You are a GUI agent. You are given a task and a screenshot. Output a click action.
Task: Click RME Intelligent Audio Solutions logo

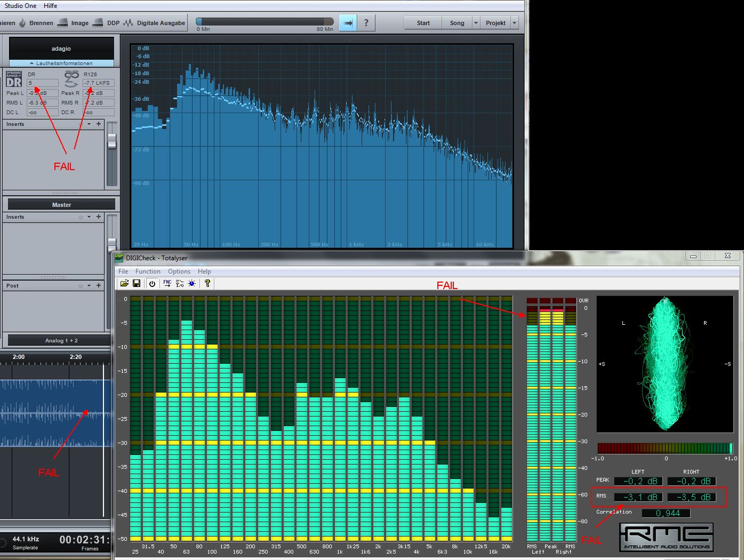(666, 537)
